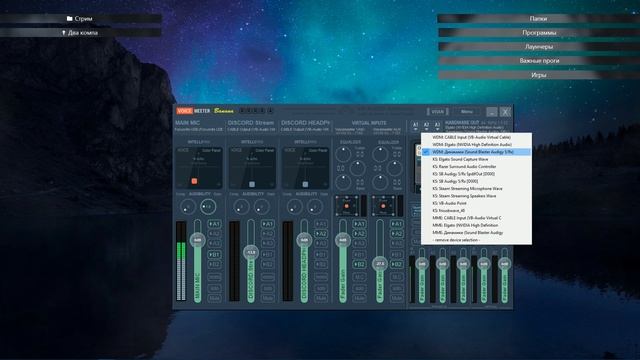The image size is (640, 360).
Task: Click the pan pad dot on second virtual input
Action: (x=383, y=206)
